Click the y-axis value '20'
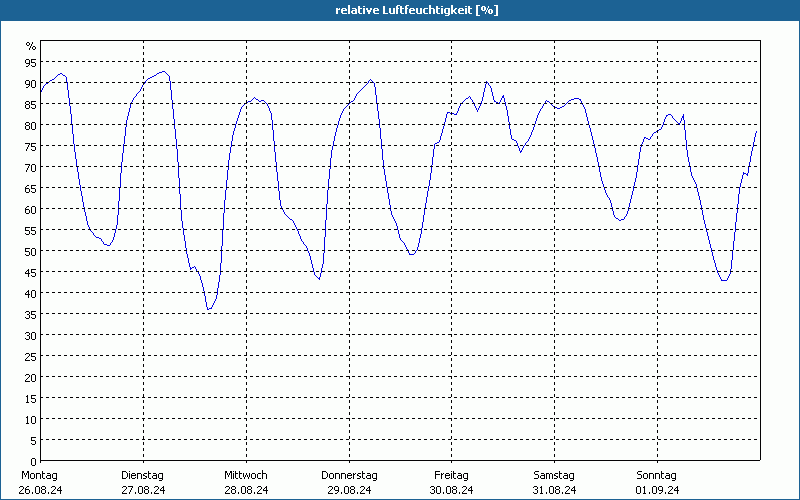Image resolution: width=800 pixels, height=500 pixels. [x=31, y=378]
